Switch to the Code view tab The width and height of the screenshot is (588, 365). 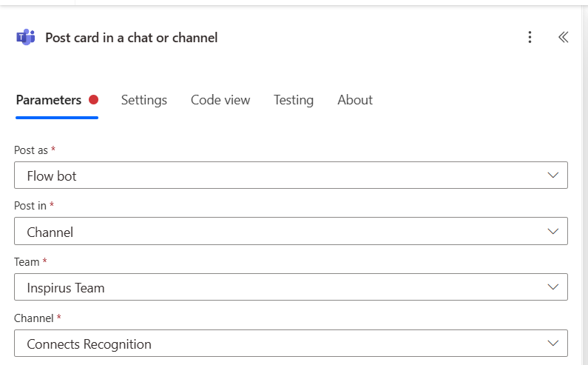point(220,100)
